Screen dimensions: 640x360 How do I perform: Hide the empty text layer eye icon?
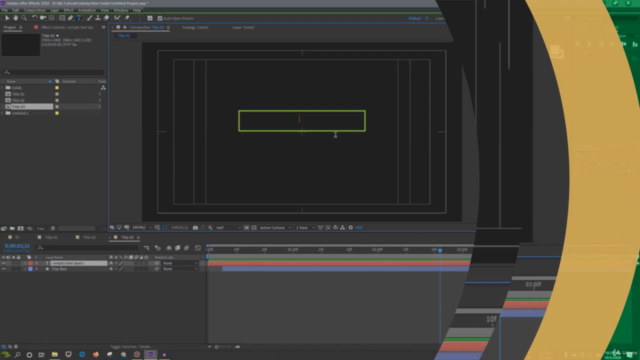coord(4,263)
